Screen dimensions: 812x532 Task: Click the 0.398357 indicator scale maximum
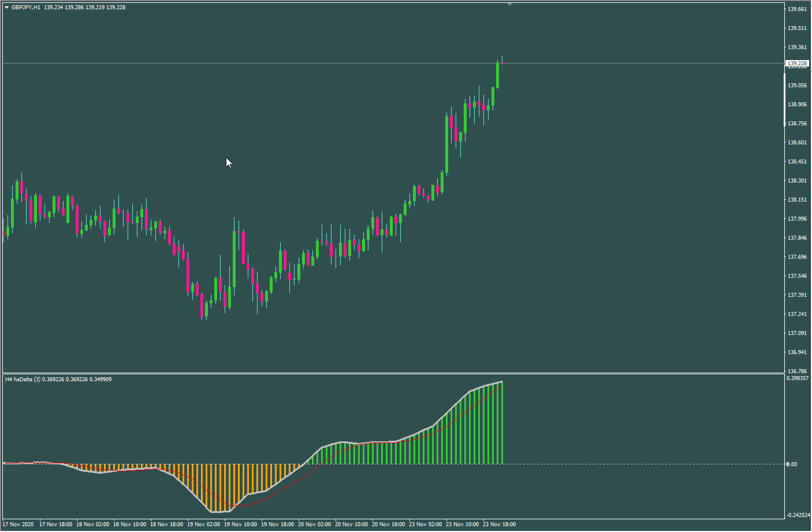click(x=798, y=378)
